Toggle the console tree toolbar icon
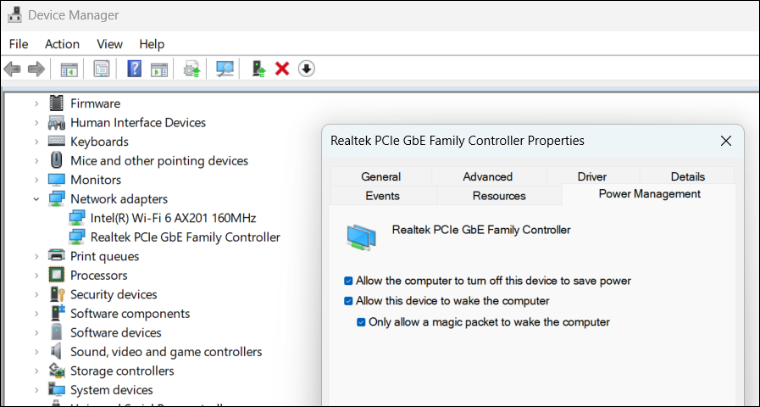 (x=69, y=69)
